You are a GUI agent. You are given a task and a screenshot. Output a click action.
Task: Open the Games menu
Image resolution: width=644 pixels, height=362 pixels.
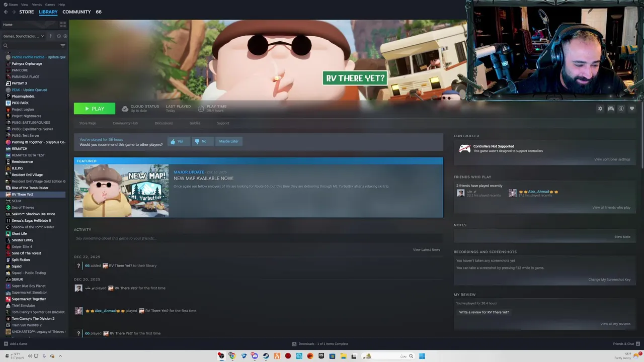pyautogui.click(x=50, y=5)
